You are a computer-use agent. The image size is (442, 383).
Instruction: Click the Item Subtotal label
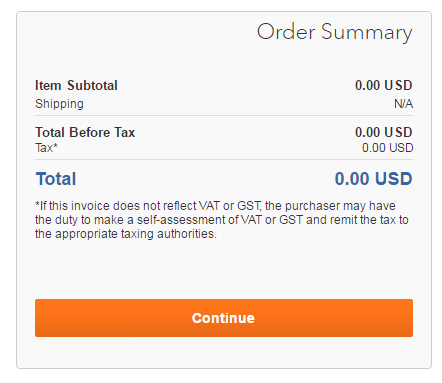[x=76, y=86]
